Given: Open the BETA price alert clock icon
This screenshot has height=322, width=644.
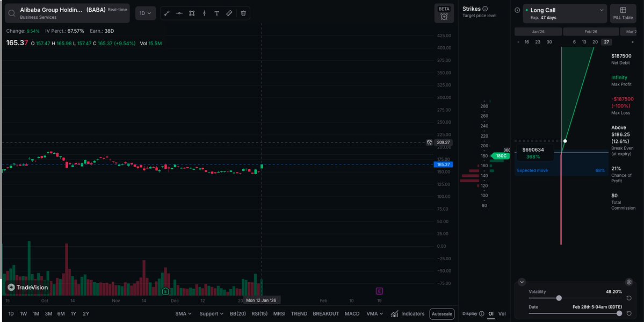Looking at the screenshot, I should click(x=444, y=17).
